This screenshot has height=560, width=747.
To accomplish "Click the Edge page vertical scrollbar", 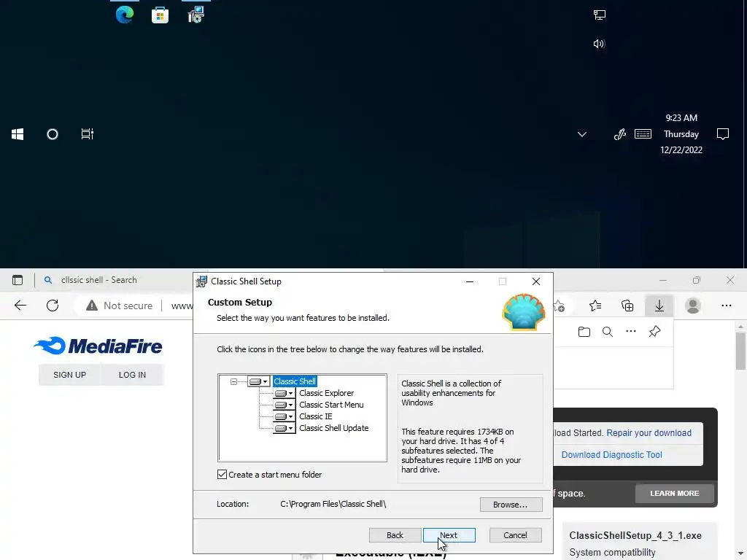I will coord(740,351).
